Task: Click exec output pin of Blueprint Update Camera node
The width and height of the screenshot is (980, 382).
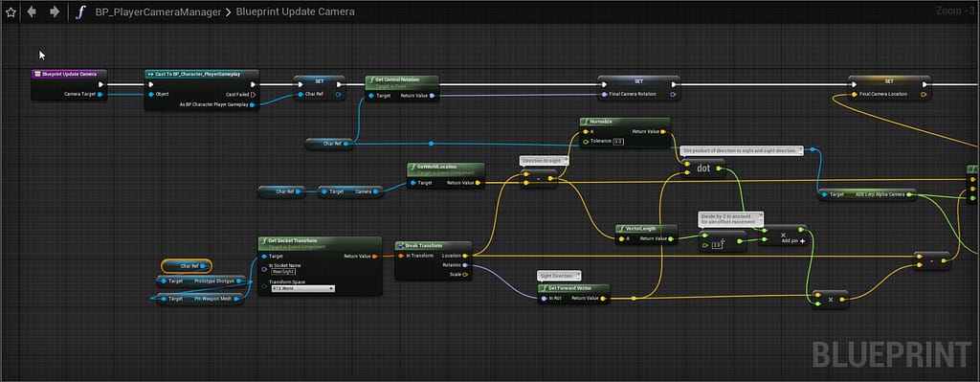Action: [100, 84]
